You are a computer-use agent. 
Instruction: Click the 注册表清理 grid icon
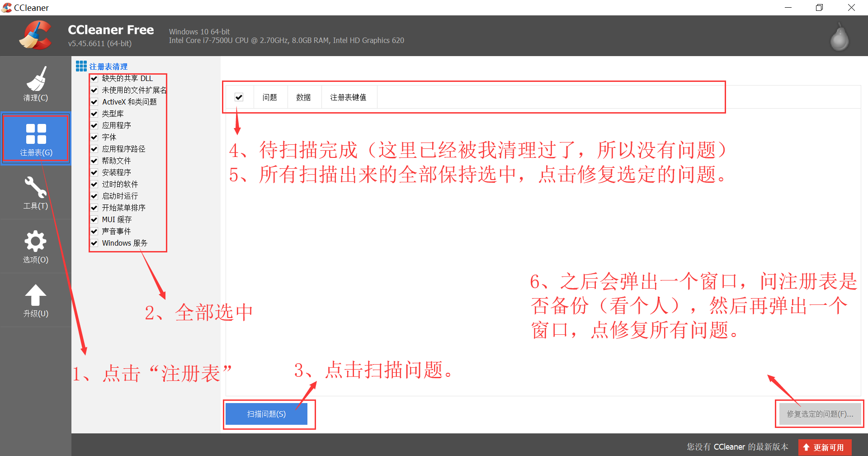(81, 66)
